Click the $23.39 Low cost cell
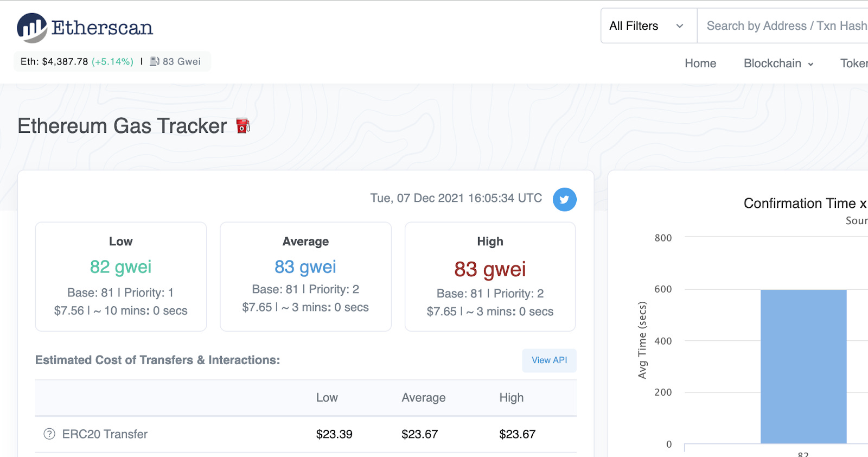Image resolution: width=868 pixels, height=457 pixels. (334, 434)
